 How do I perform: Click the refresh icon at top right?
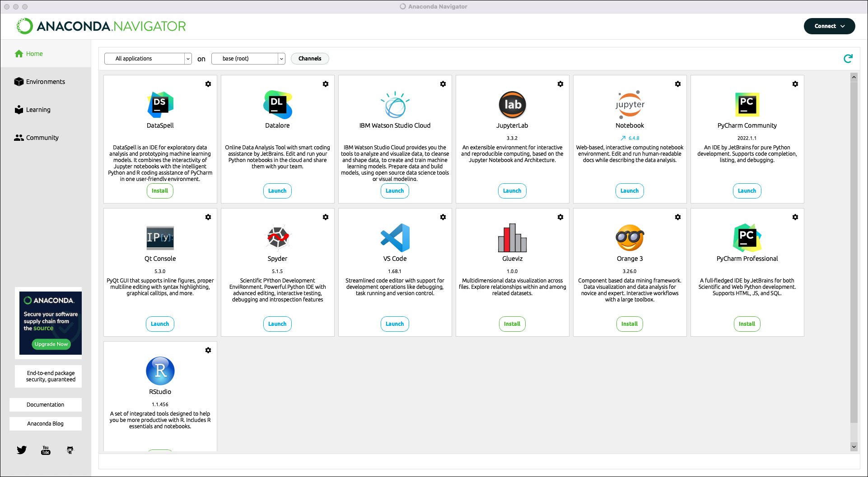click(x=848, y=58)
